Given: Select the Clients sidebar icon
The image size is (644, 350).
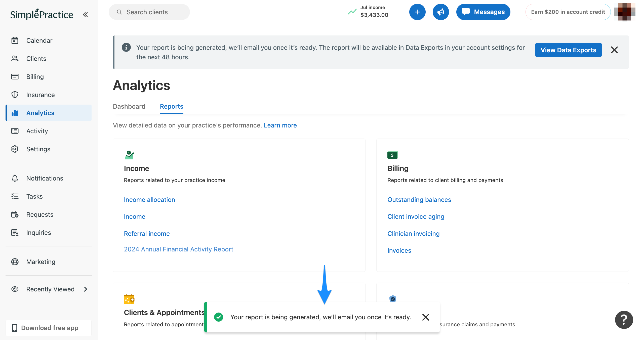Looking at the screenshot, I should tap(15, 59).
